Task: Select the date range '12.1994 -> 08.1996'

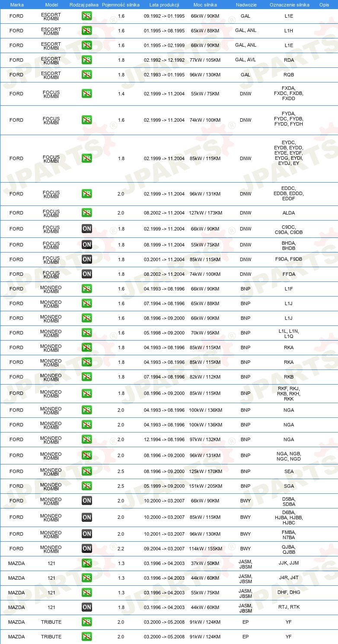Action: tap(164, 439)
